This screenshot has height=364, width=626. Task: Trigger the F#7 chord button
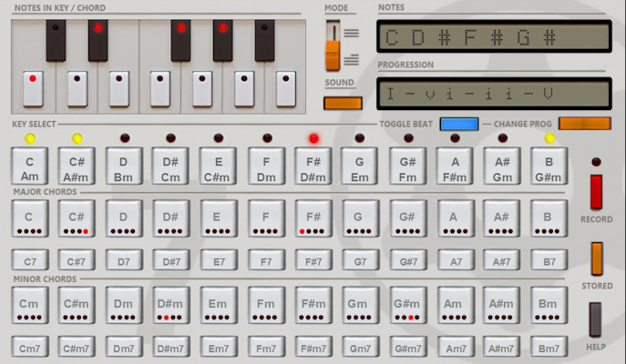[313, 260]
